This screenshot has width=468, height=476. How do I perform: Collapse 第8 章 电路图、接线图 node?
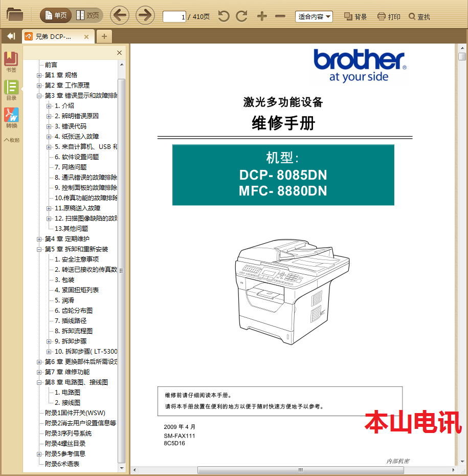(39, 382)
